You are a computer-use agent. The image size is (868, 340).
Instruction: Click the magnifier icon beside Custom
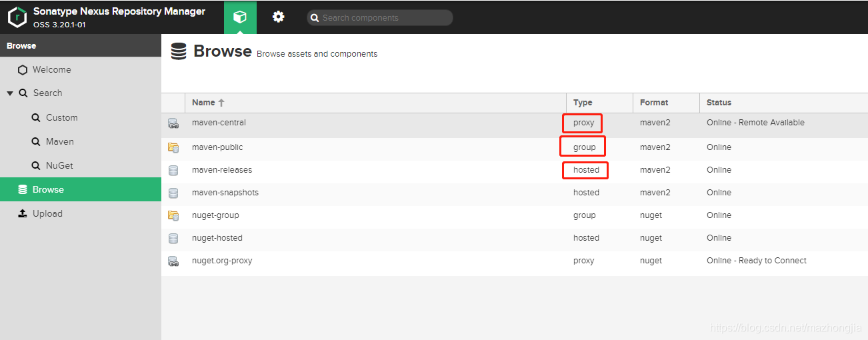click(36, 118)
